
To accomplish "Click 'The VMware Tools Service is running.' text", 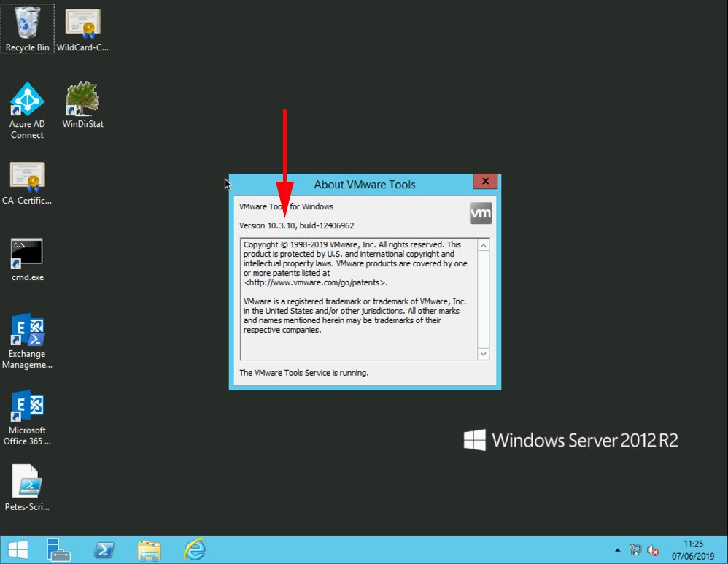I will (303, 373).
